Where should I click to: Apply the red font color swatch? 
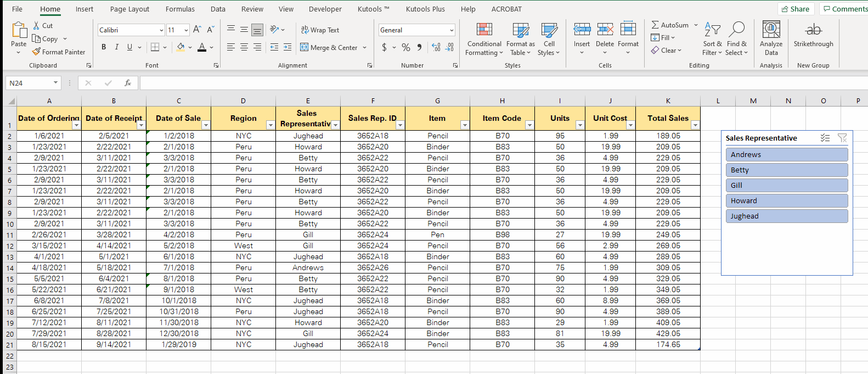[202, 48]
